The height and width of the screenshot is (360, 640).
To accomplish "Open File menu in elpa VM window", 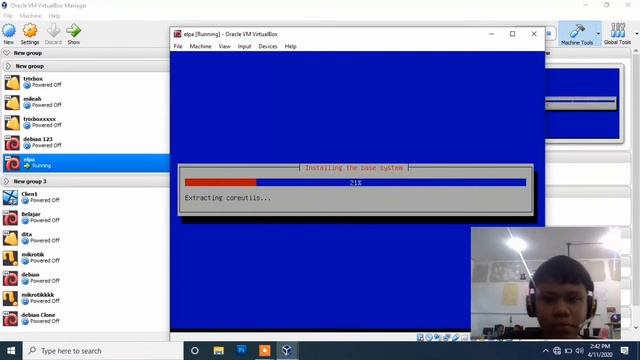I will click(x=178, y=47).
